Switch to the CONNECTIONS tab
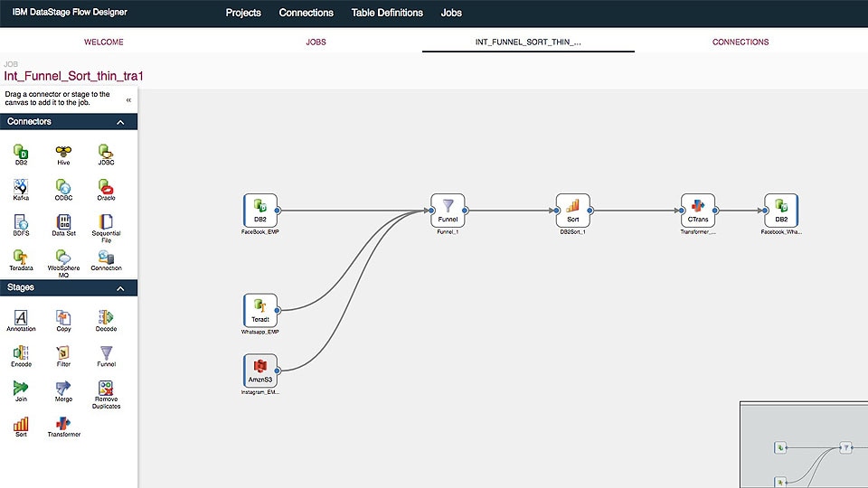 pos(741,42)
